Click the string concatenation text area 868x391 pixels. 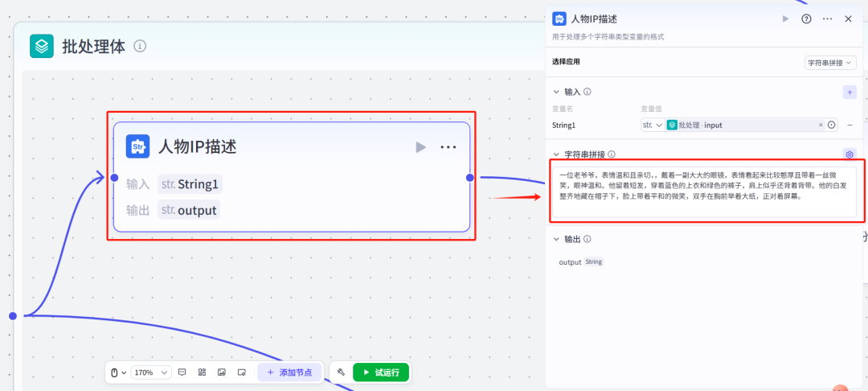[704, 191]
